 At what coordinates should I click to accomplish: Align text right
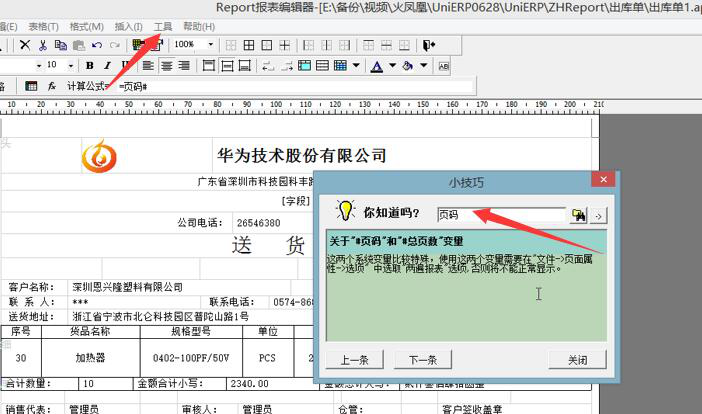pos(184,66)
